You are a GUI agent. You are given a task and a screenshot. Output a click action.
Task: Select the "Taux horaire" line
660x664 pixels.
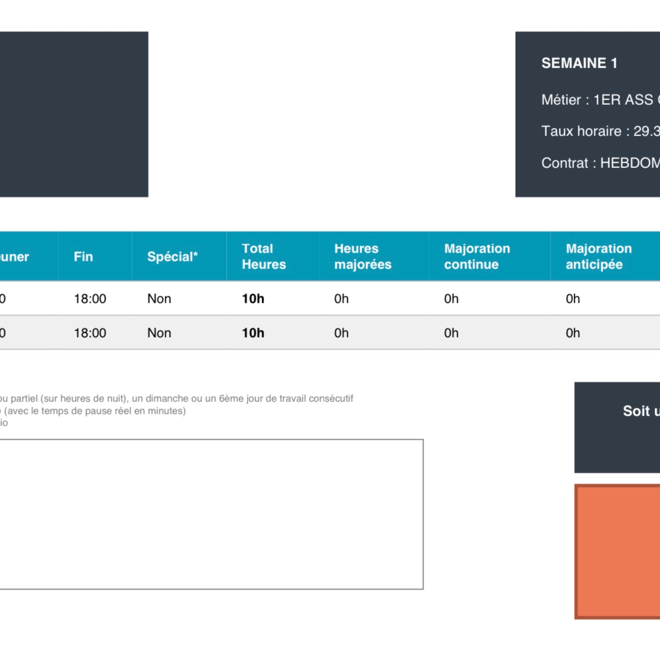pyautogui.click(x=600, y=131)
